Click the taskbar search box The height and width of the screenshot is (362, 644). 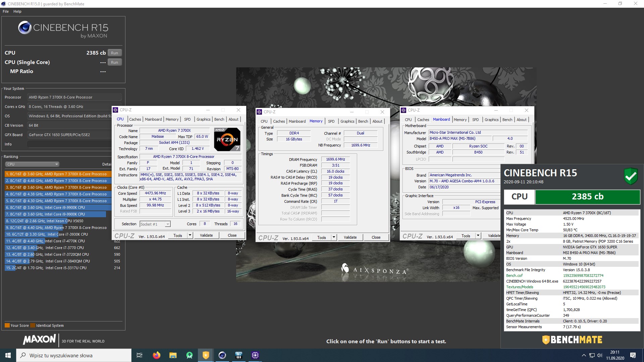pyautogui.click(x=74, y=355)
